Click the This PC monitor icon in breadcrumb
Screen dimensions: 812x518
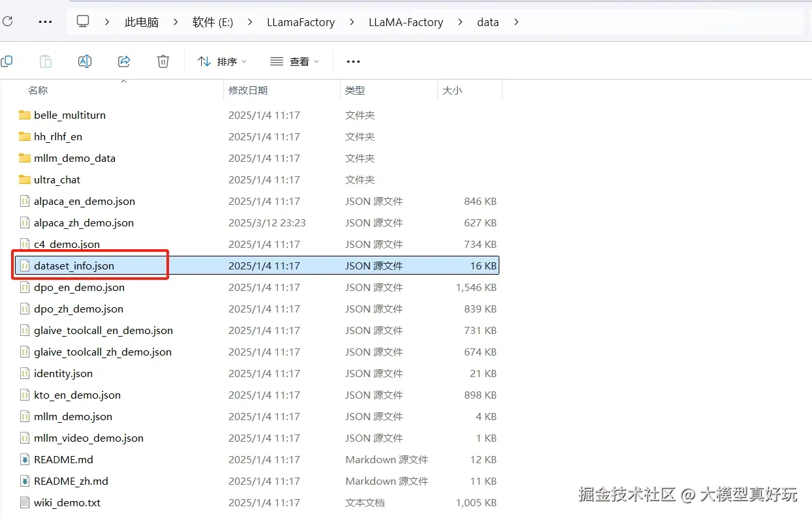pyautogui.click(x=83, y=22)
